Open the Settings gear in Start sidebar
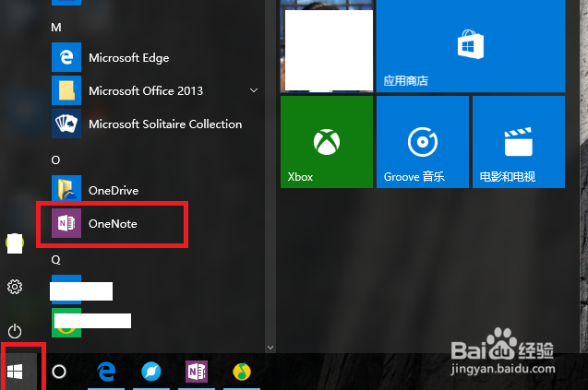 pos(15,287)
